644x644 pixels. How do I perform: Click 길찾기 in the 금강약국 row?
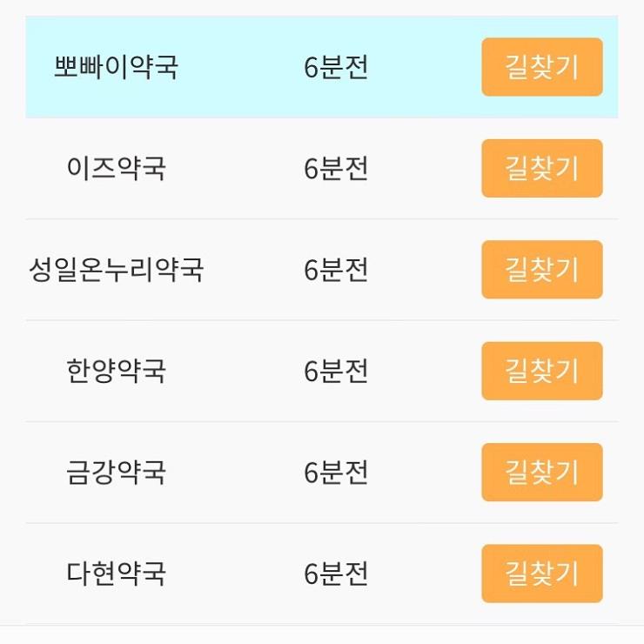tap(541, 472)
